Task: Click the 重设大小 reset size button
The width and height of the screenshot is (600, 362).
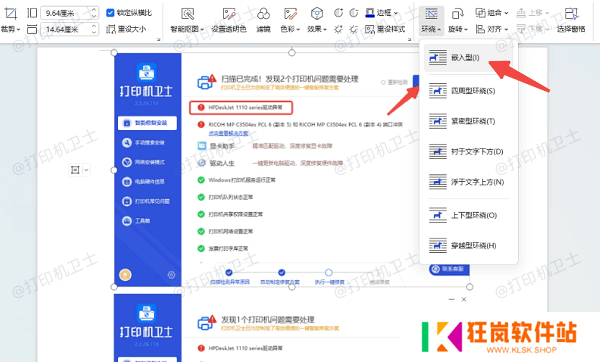Action: (126, 29)
